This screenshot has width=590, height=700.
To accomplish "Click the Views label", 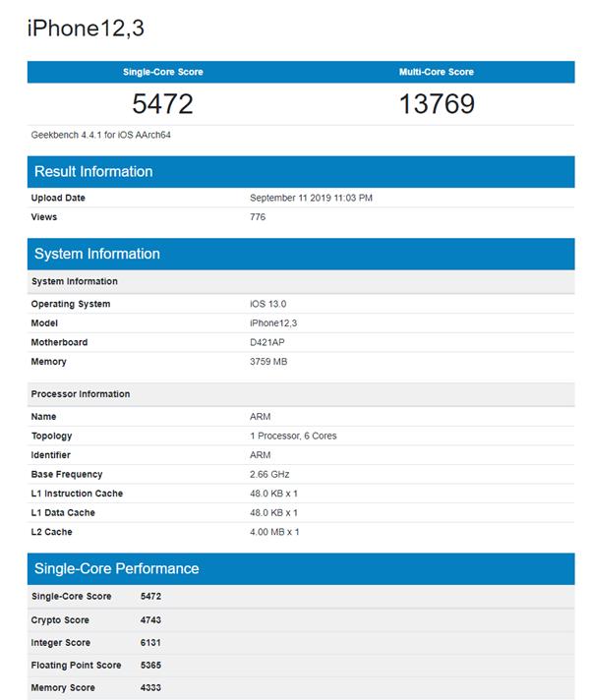I will pyautogui.click(x=44, y=217).
